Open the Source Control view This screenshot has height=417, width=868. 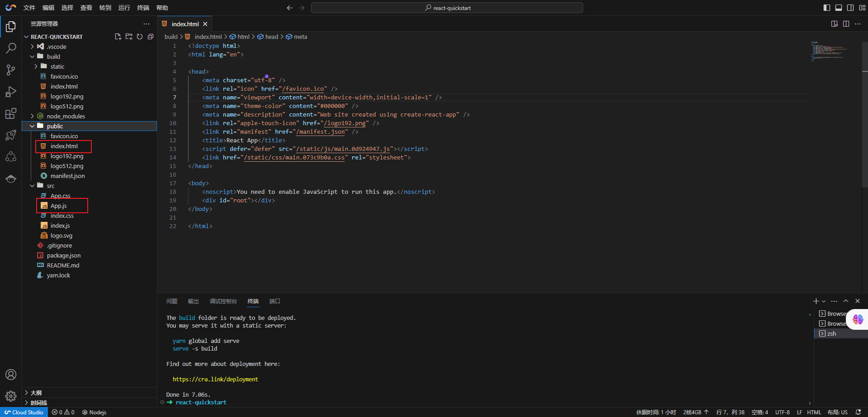(x=11, y=70)
